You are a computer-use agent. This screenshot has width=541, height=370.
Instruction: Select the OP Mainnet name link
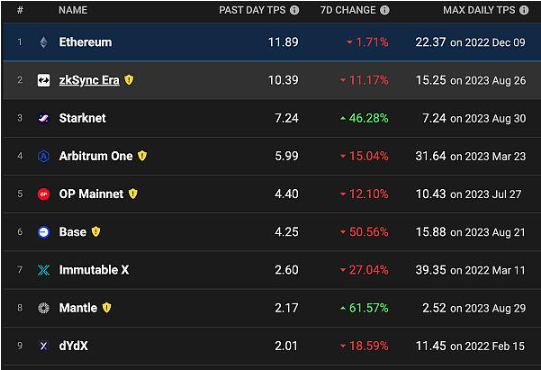tap(91, 194)
